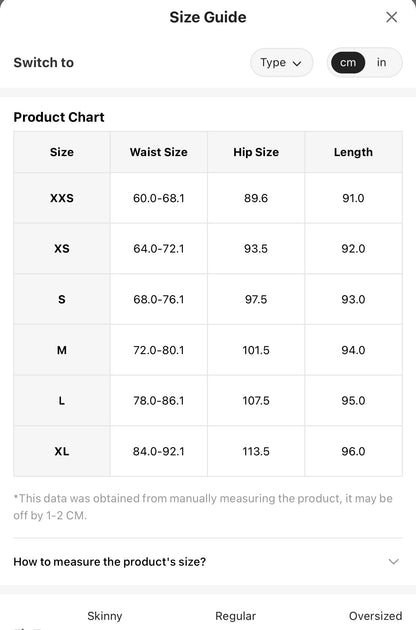Click the Length column header
The width and height of the screenshot is (416, 630).
(353, 152)
